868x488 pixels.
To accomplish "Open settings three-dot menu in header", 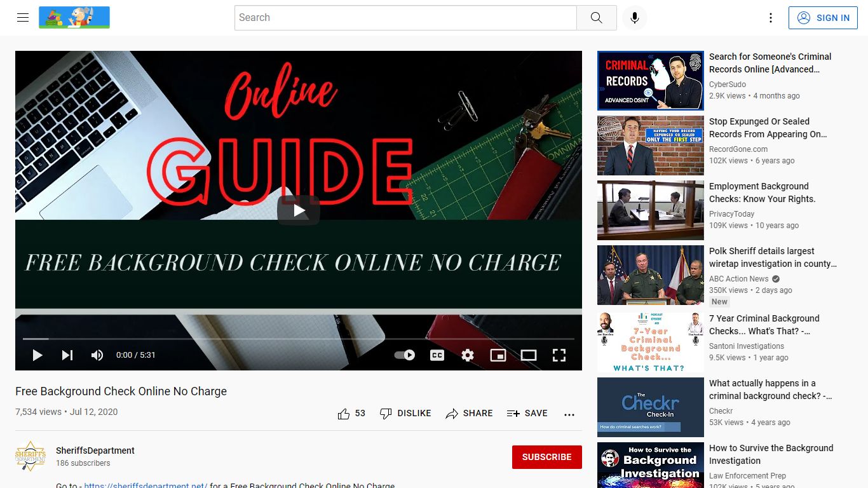I will tap(771, 18).
